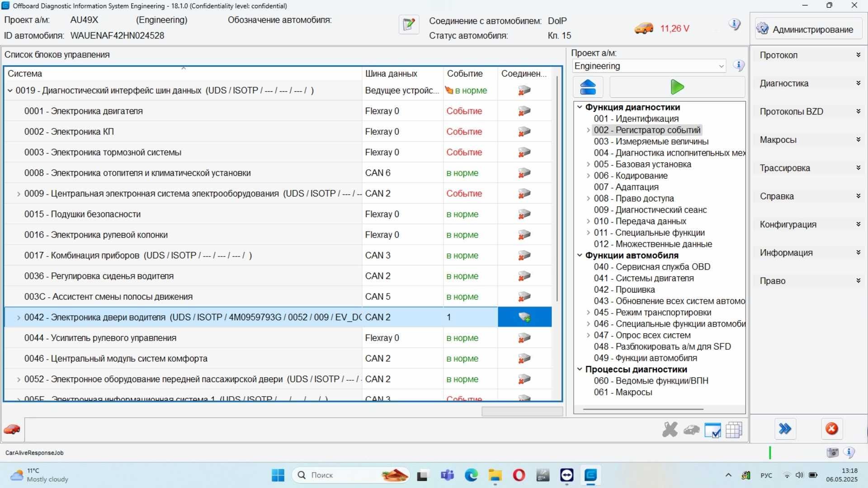This screenshot has height=488, width=868.
Task: Expand the Макросы side menu
Action: click(809, 140)
